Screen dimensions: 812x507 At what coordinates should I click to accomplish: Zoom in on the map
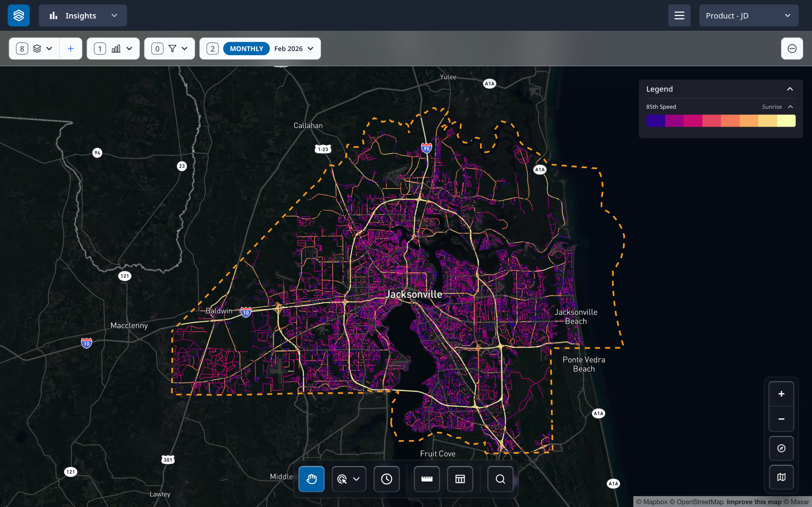coord(781,394)
